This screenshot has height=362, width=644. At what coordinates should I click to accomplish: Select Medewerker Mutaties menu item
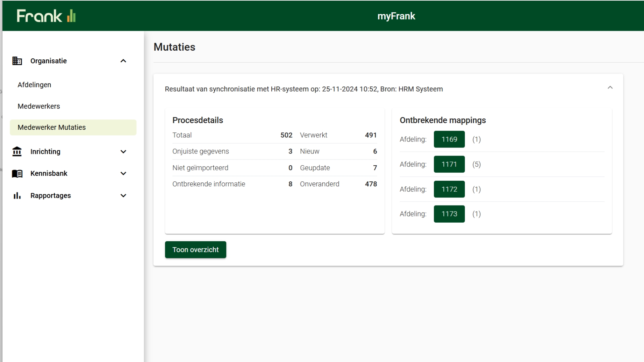point(73,127)
